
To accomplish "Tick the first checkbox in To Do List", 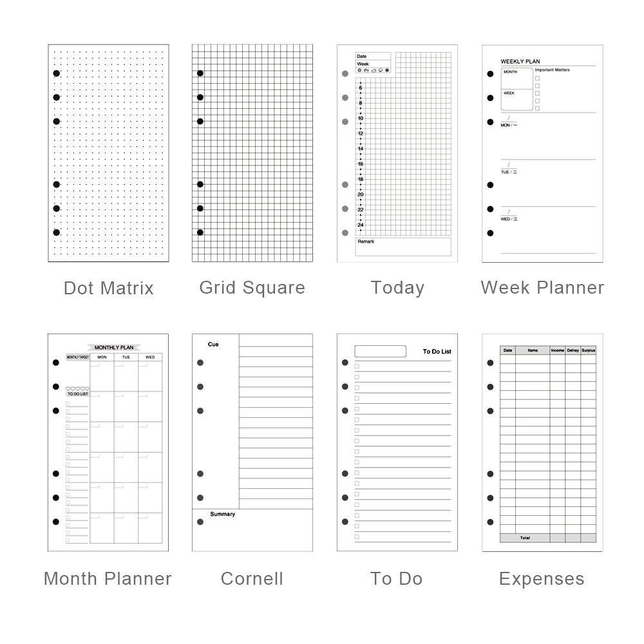I will click(357, 366).
